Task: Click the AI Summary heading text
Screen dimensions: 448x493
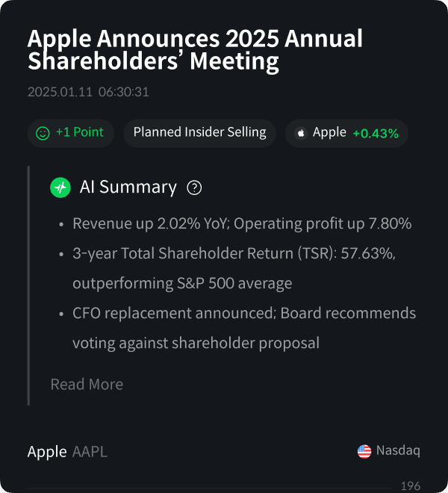Action: (x=128, y=187)
